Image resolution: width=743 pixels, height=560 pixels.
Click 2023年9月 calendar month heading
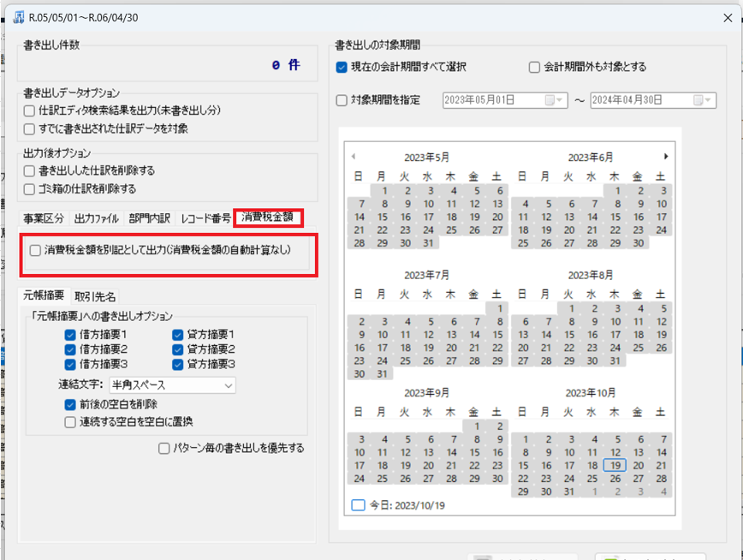tap(427, 393)
